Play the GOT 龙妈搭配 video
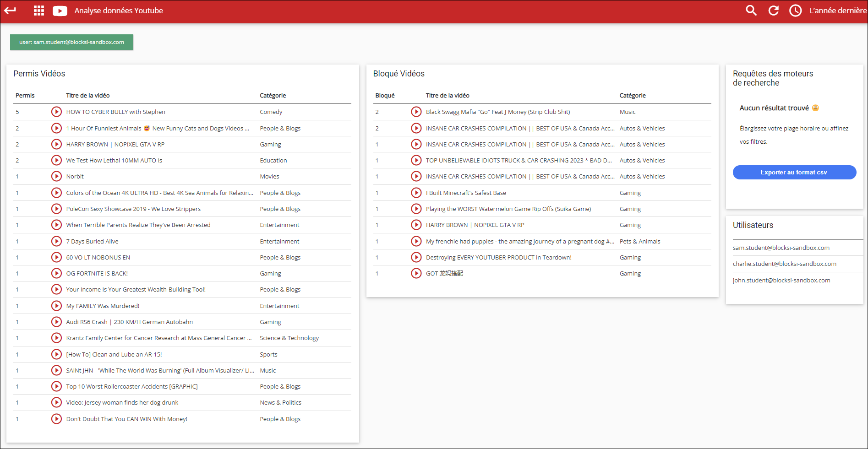This screenshot has width=868, height=449. [416, 273]
